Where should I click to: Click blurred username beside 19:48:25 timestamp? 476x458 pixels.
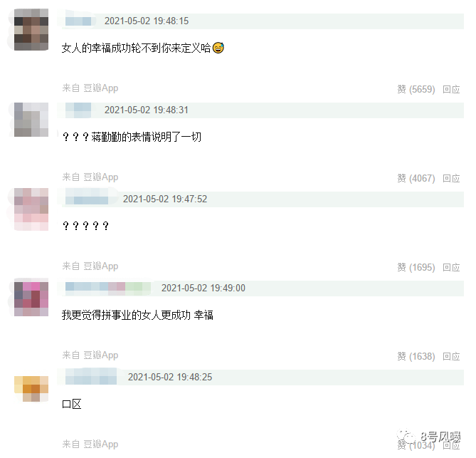click(x=91, y=377)
